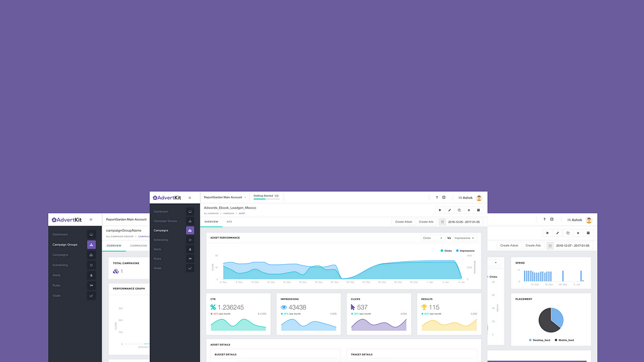Click the Create Adset button in center

[403, 221]
